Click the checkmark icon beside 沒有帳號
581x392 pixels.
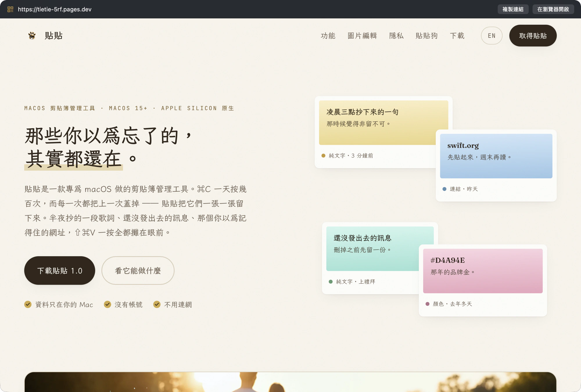pos(107,304)
